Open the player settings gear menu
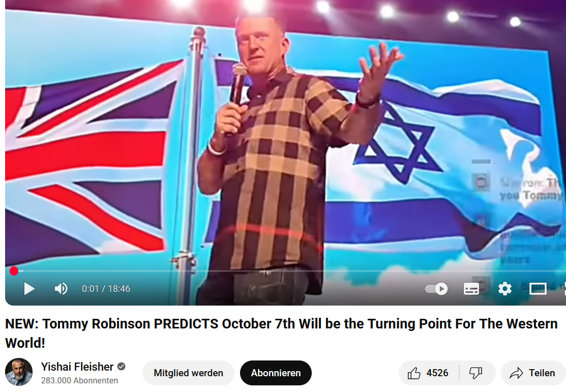This screenshot has width=566, height=392. [x=504, y=289]
